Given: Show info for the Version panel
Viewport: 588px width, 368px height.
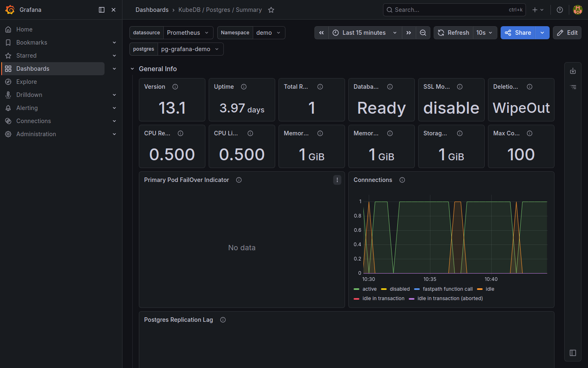Looking at the screenshot, I should pos(175,87).
